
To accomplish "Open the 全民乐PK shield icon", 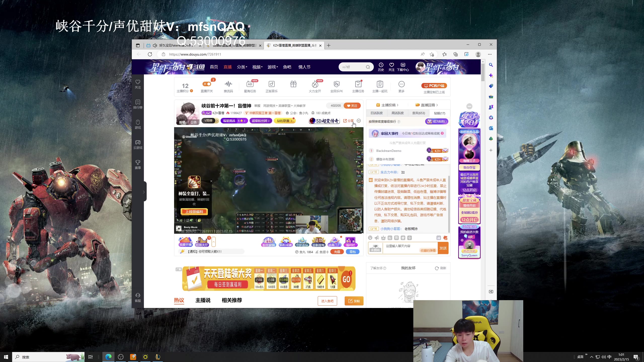I will coord(337,86).
